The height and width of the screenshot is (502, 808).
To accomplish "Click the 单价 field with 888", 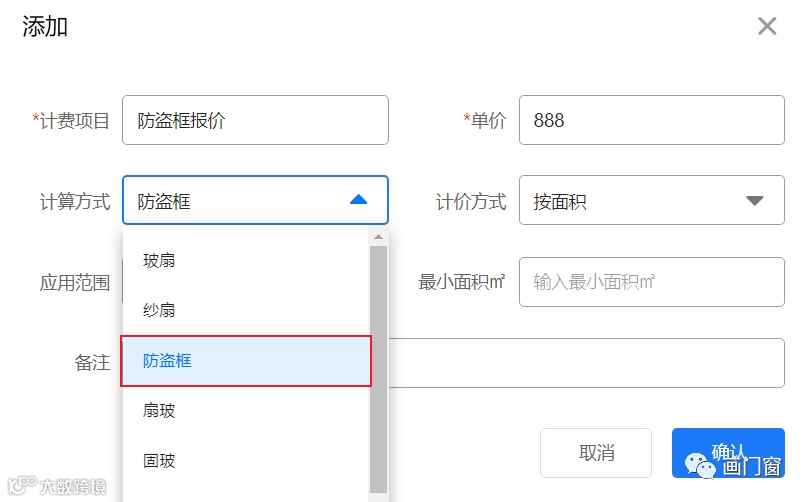I will (651, 120).
